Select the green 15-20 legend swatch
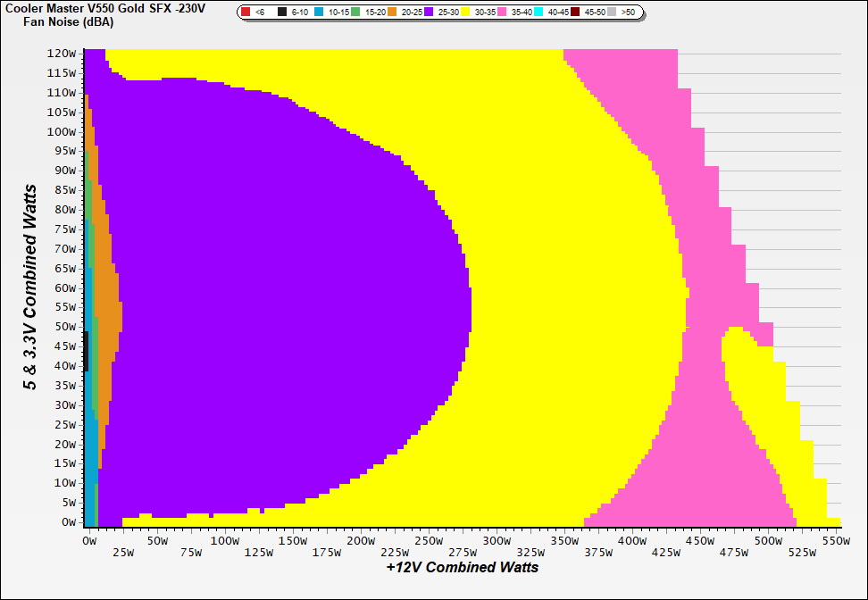The width and height of the screenshot is (868, 600). tap(355, 12)
